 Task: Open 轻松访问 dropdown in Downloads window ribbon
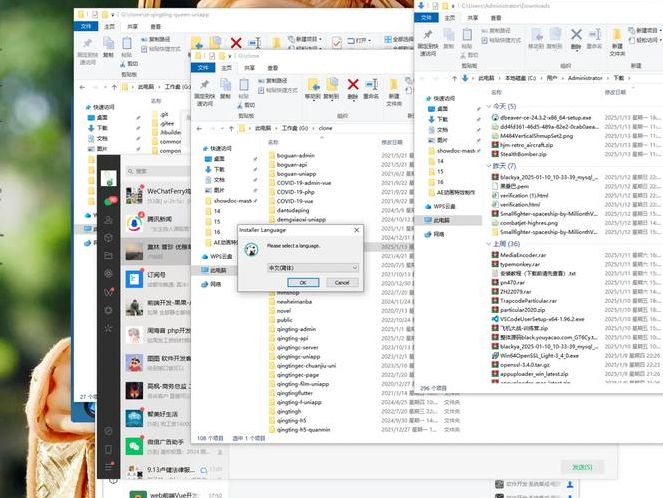pyautogui.click(x=644, y=40)
